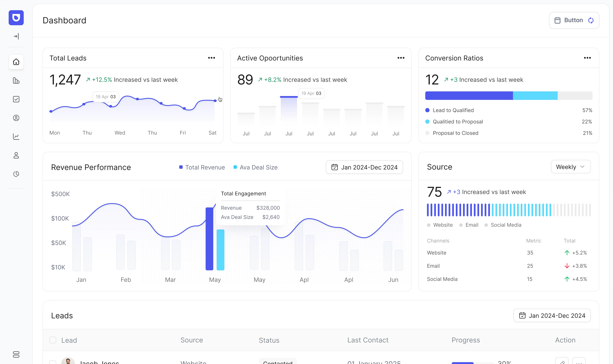Open the contacts user-circle sidebar icon
The width and height of the screenshot is (613, 364).
tap(16, 118)
